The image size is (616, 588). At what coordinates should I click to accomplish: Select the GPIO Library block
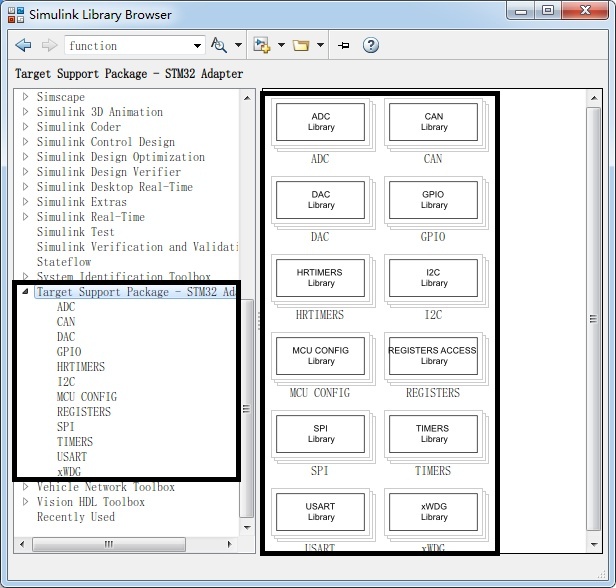pyautogui.click(x=434, y=199)
